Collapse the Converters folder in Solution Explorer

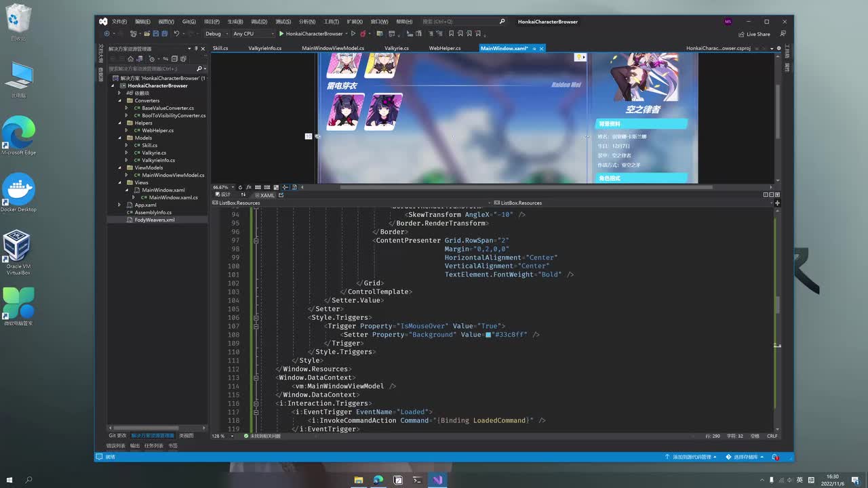tap(119, 100)
